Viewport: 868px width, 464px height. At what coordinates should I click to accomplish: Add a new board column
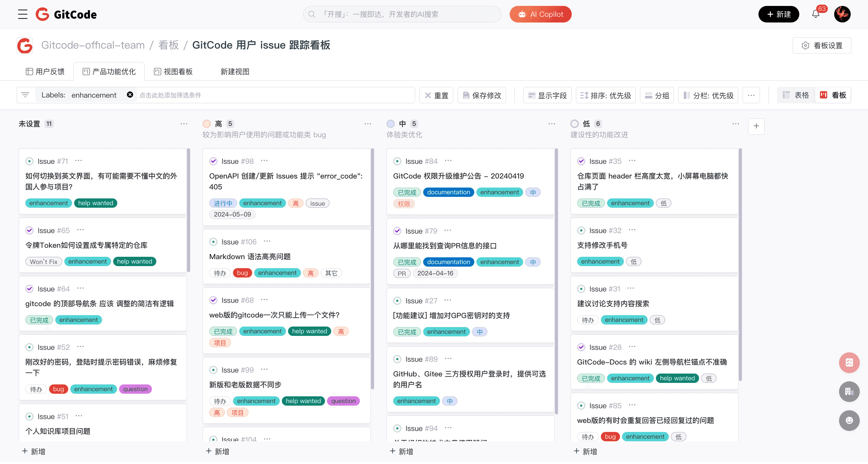point(756,126)
